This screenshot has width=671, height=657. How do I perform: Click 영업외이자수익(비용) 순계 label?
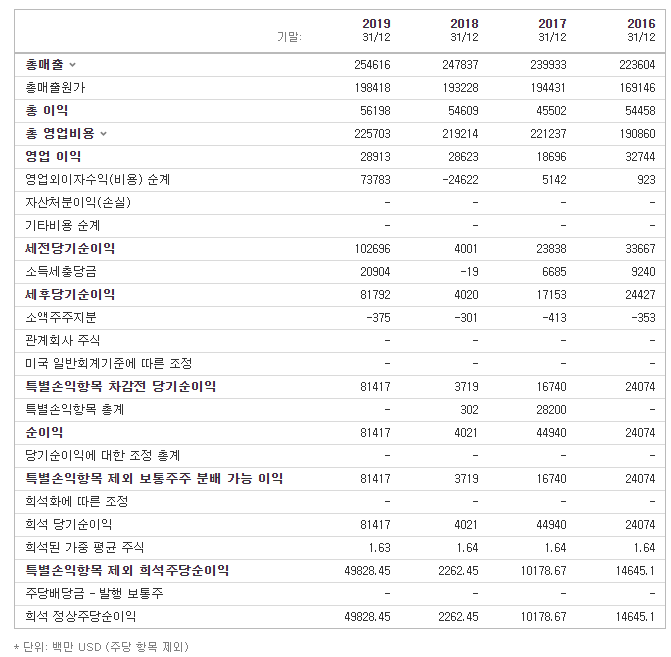pos(98,180)
